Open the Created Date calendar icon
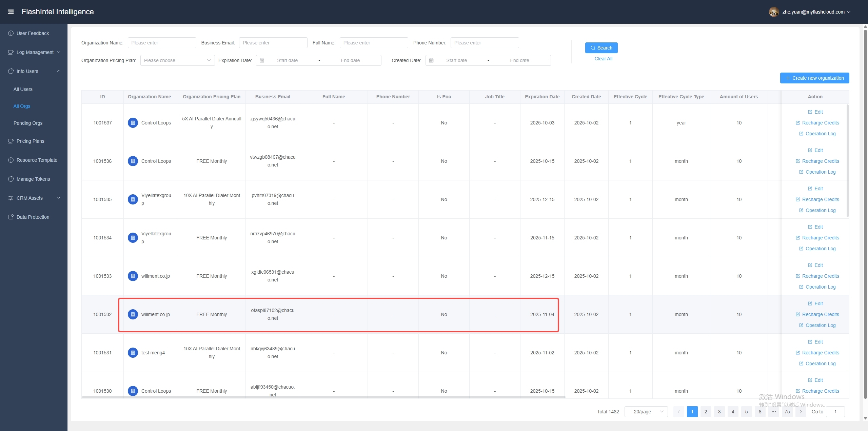This screenshot has height=431, width=868. click(431, 60)
